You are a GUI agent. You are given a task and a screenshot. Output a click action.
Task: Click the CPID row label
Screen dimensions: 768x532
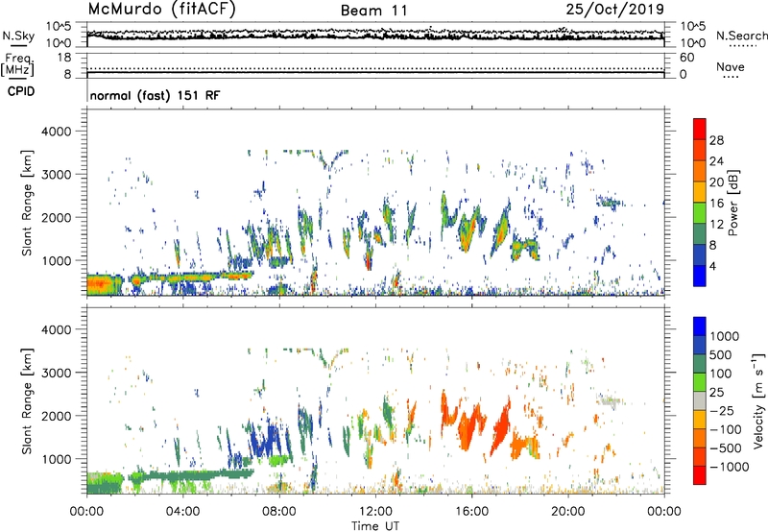pos(21,91)
